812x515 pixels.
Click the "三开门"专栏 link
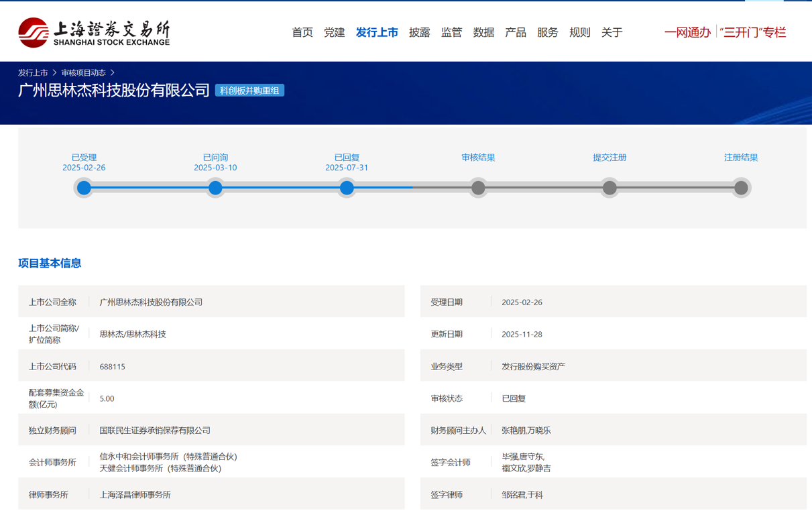752,32
